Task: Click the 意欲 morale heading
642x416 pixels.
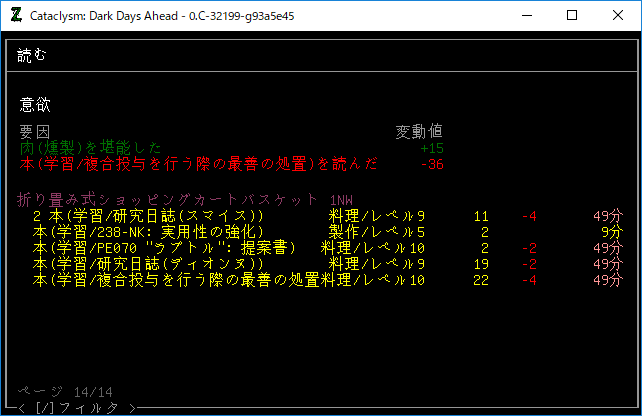Action: (x=34, y=104)
